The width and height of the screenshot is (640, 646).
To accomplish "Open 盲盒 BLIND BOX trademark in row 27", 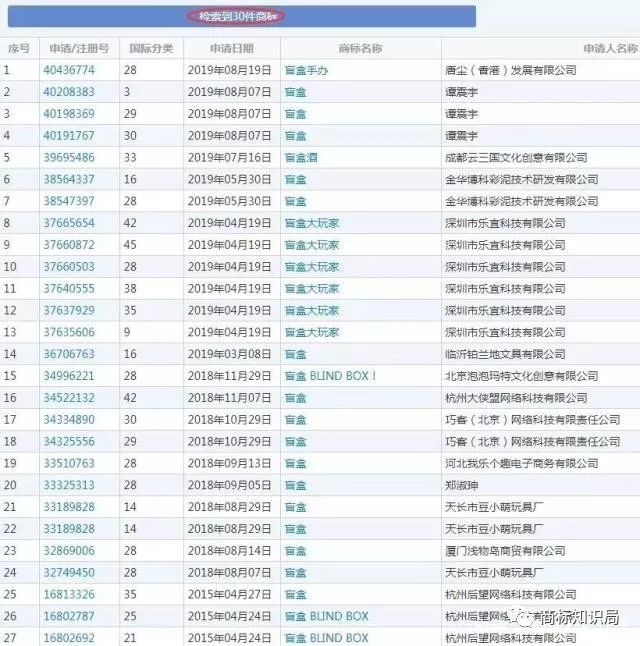I will (326, 638).
